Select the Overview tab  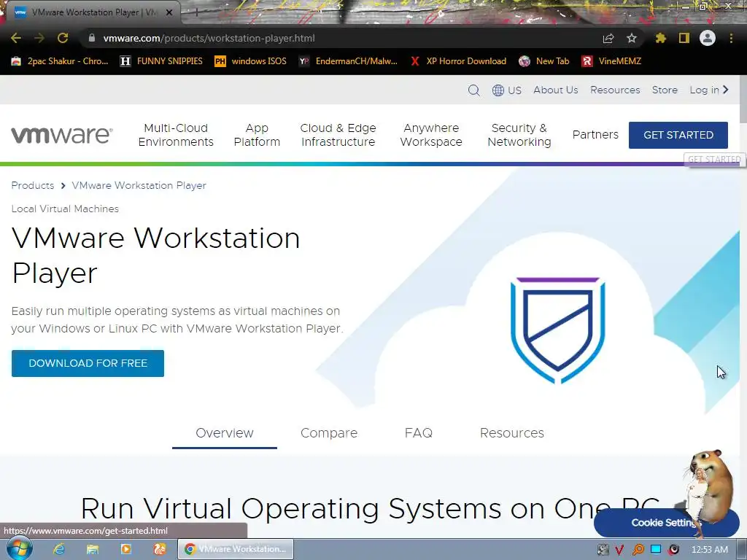point(225,433)
